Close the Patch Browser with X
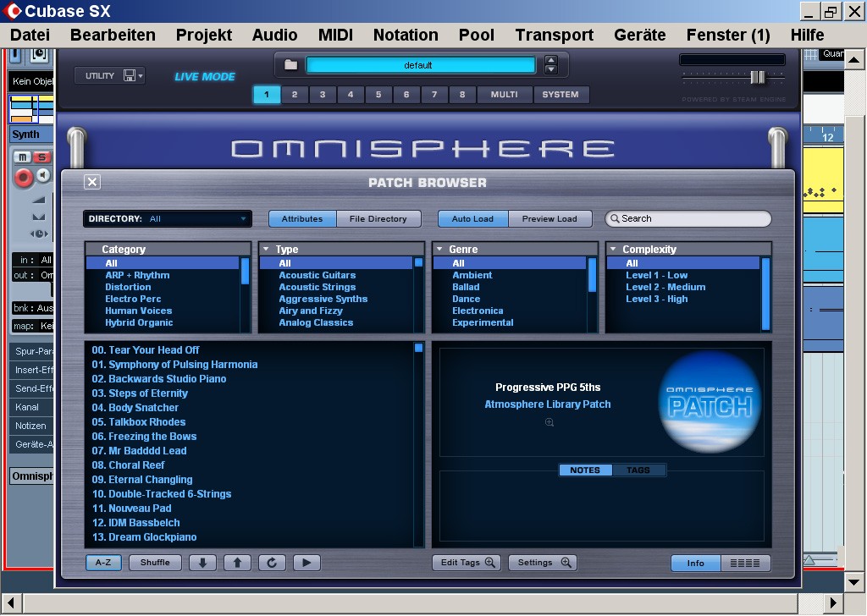 92,182
